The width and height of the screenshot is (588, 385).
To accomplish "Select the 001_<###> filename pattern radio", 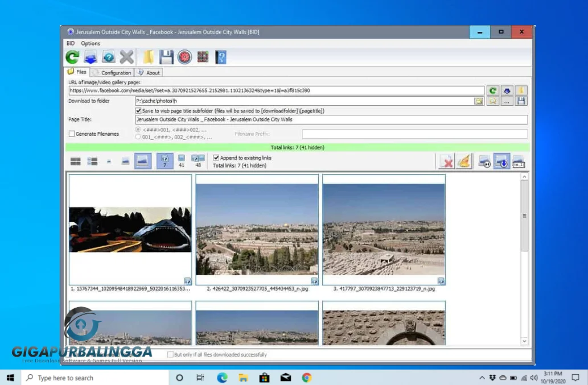I will click(138, 137).
